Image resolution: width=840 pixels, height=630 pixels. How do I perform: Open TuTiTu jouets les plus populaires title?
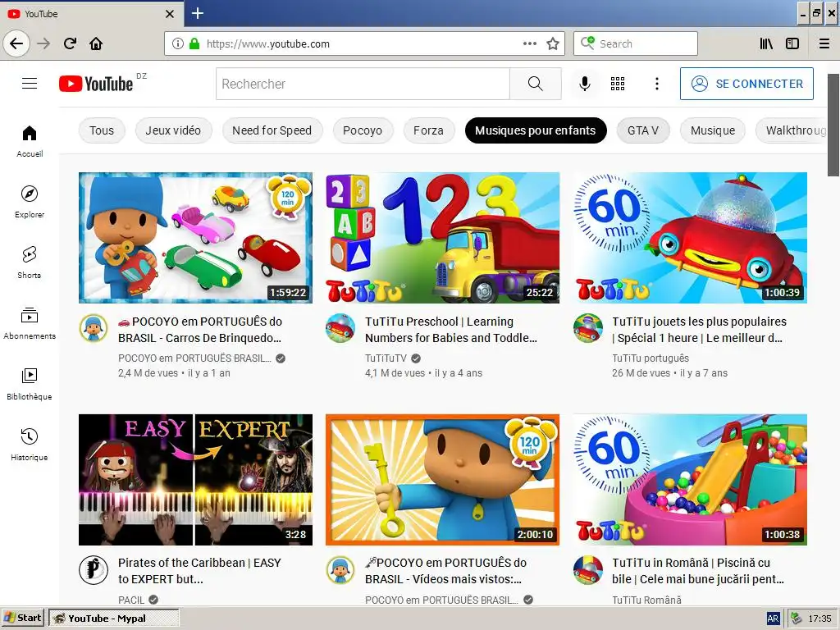point(699,330)
